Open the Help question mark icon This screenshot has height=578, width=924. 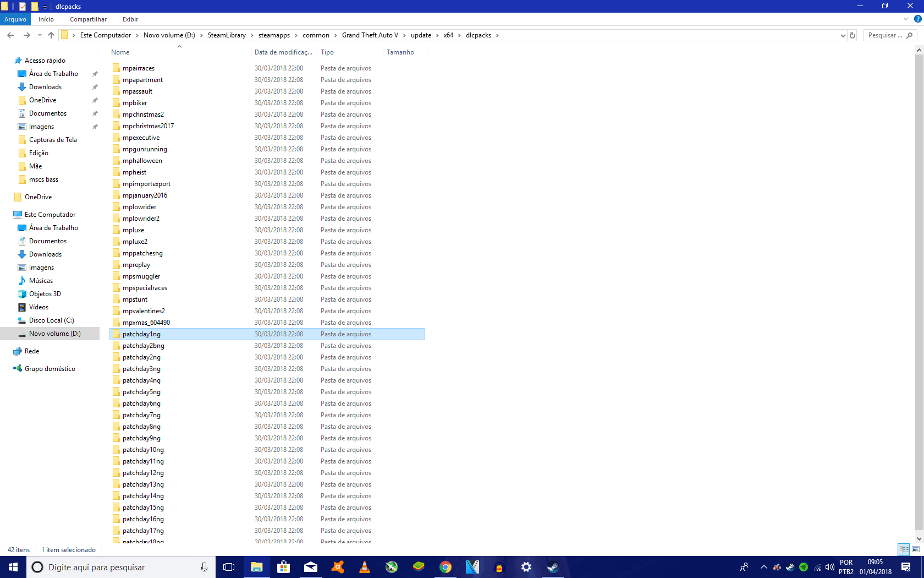tap(917, 19)
